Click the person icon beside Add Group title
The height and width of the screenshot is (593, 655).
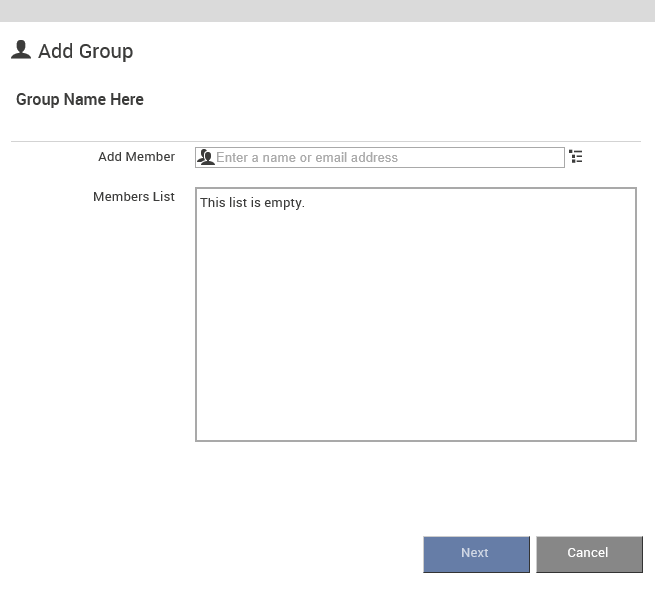21,50
